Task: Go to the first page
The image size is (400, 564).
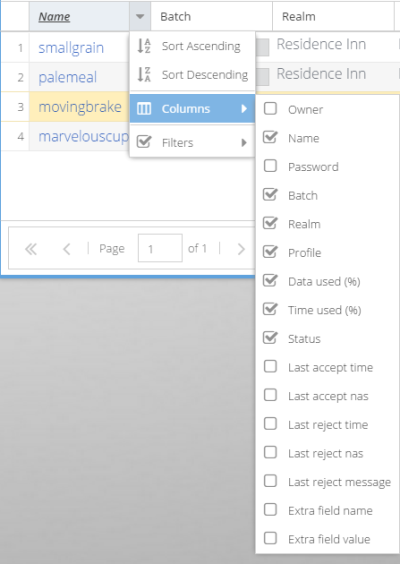Action: click(x=31, y=249)
